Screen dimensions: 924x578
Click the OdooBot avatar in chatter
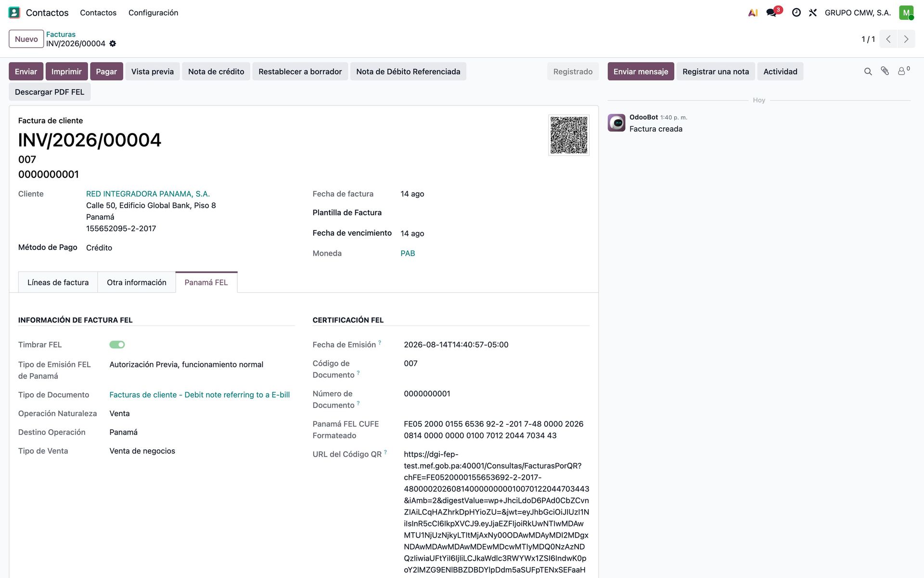pyautogui.click(x=616, y=123)
